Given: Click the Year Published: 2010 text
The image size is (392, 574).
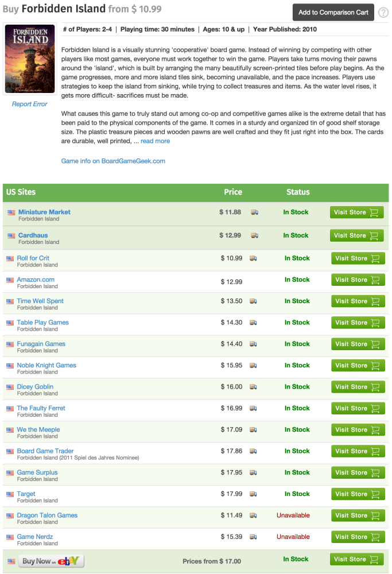Looking at the screenshot, I should (x=285, y=30).
